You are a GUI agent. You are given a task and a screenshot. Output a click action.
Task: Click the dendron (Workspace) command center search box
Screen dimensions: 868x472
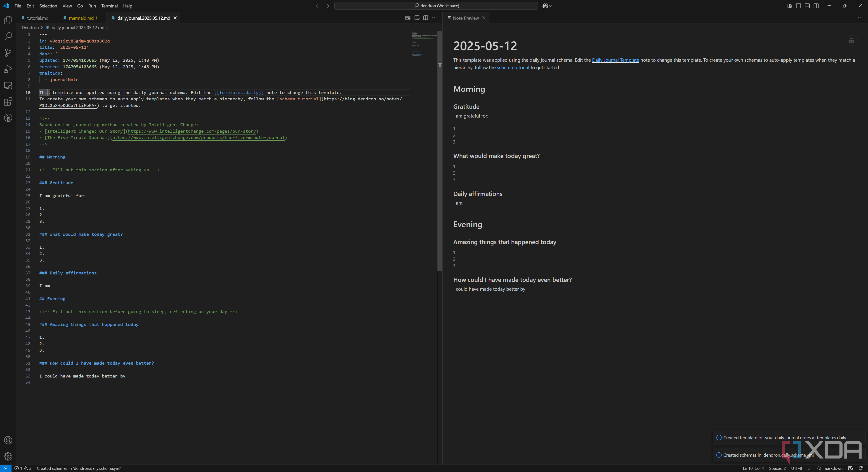(436, 6)
